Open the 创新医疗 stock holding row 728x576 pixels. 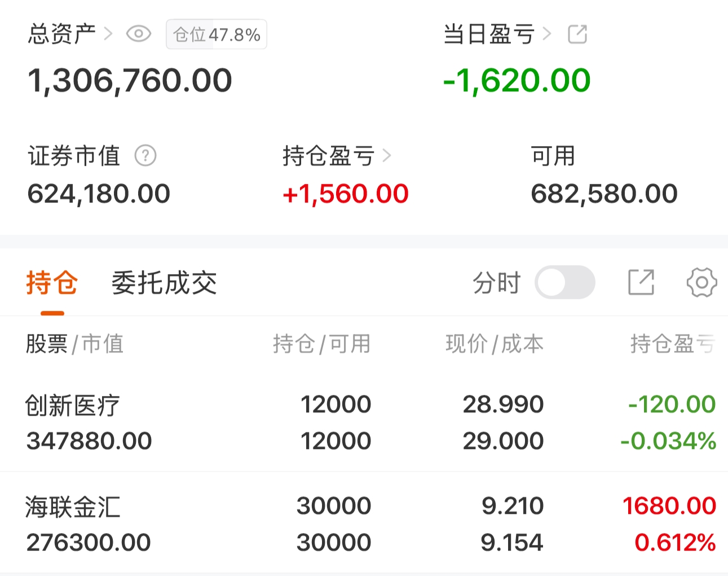click(364, 422)
